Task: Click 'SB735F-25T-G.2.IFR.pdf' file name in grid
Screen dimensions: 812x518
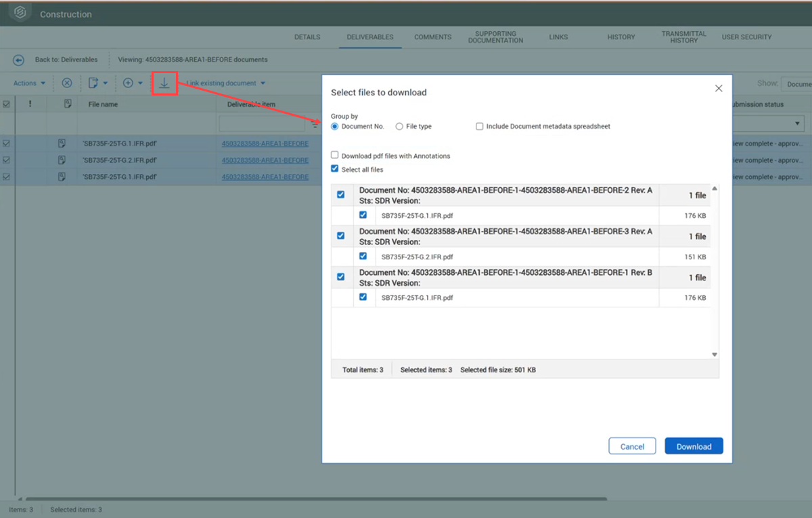Action: [120, 160]
